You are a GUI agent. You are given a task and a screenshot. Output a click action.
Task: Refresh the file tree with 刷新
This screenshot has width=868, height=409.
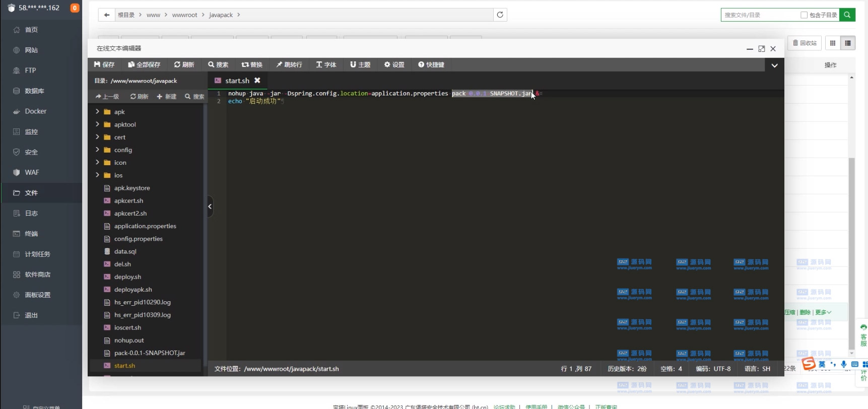pos(140,96)
